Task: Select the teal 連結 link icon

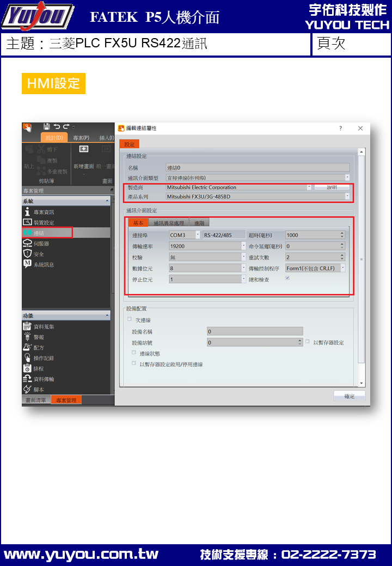Action: tap(27, 233)
